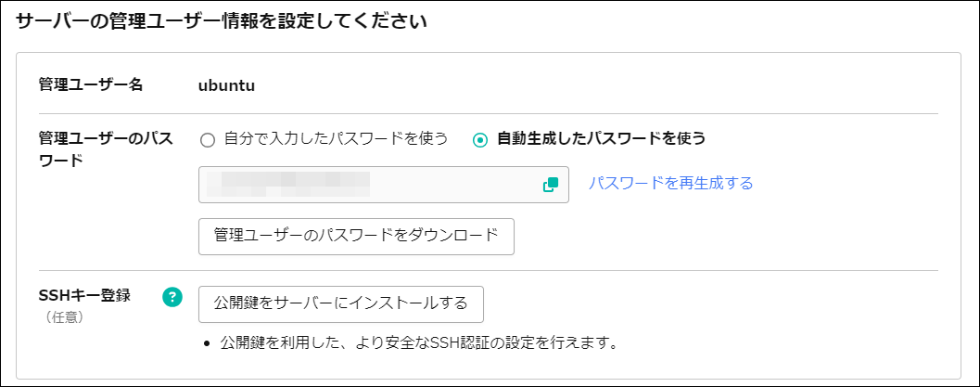Click the ubuntu admin username value
Screen dimensions: 980x387
point(226,85)
